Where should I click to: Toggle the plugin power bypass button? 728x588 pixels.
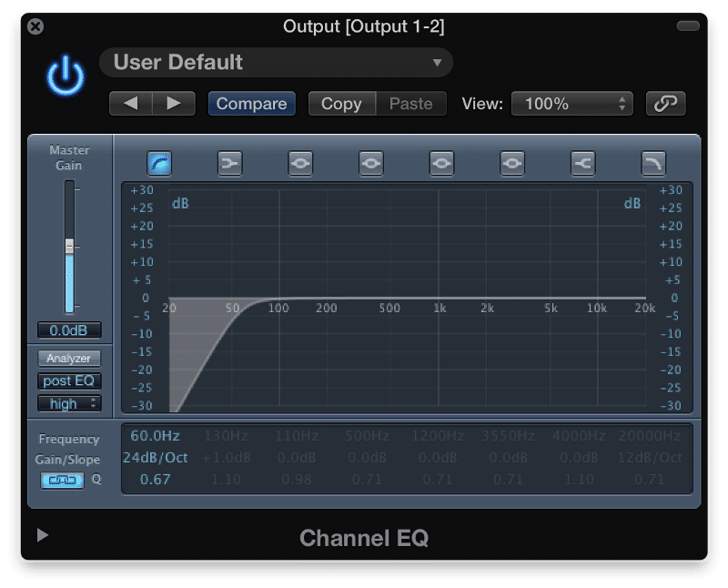tap(65, 77)
